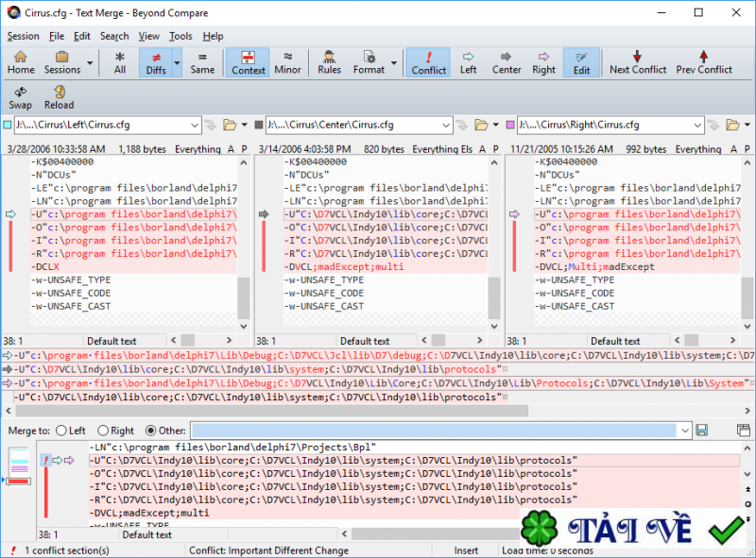Take the Right version
The width and height of the screenshot is (756, 558).
point(544,62)
